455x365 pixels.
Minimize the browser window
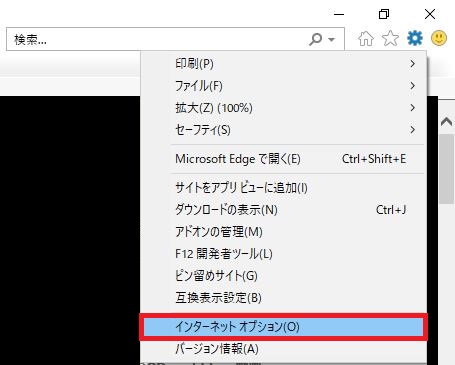(x=339, y=14)
